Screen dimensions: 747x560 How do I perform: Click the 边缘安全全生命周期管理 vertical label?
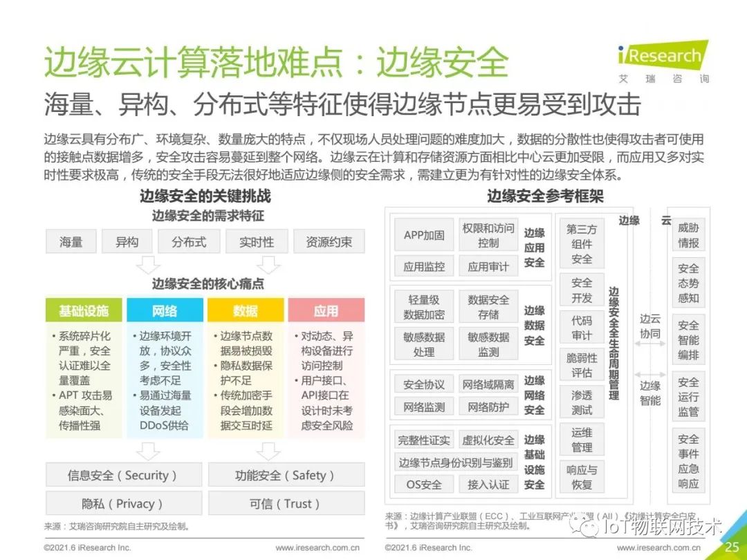614,343
